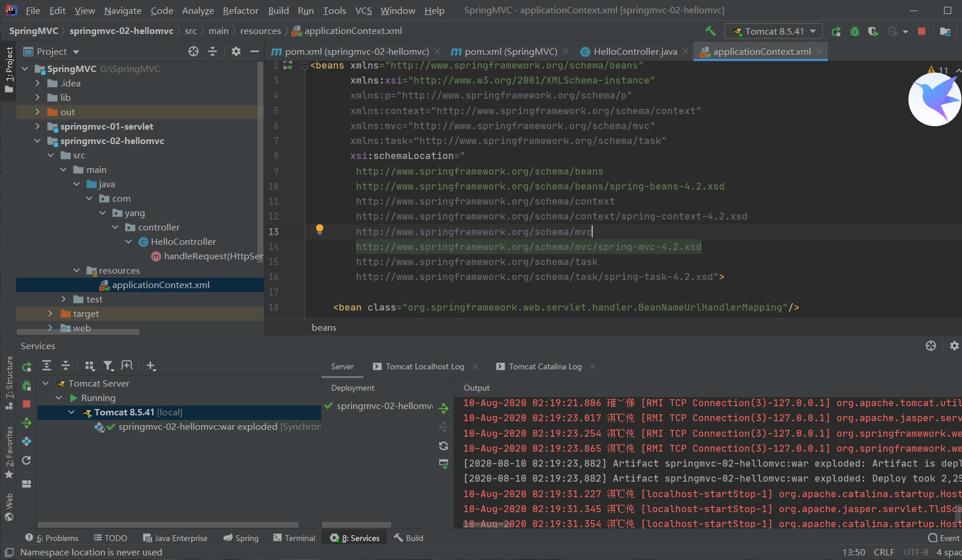Toggle the filter in the Services toolbar
The height and width of the screenshot is (560, 962).
(x=109, y=365)
